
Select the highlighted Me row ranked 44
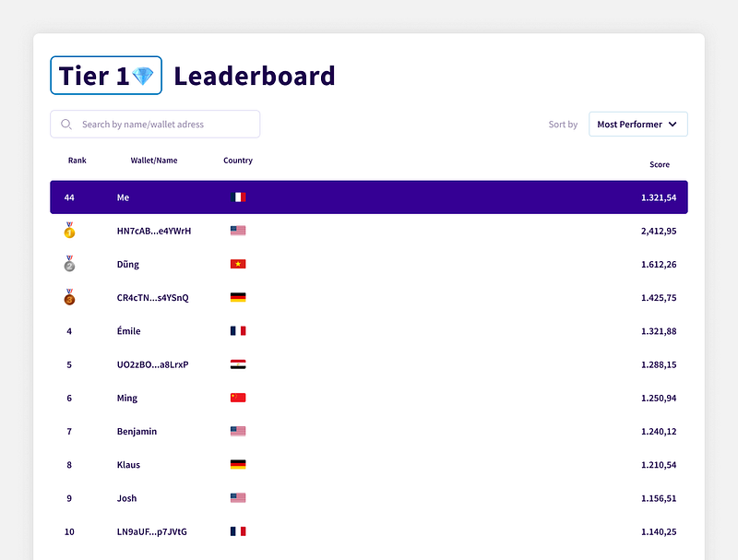pyautogui.click(x=369, y=197)
